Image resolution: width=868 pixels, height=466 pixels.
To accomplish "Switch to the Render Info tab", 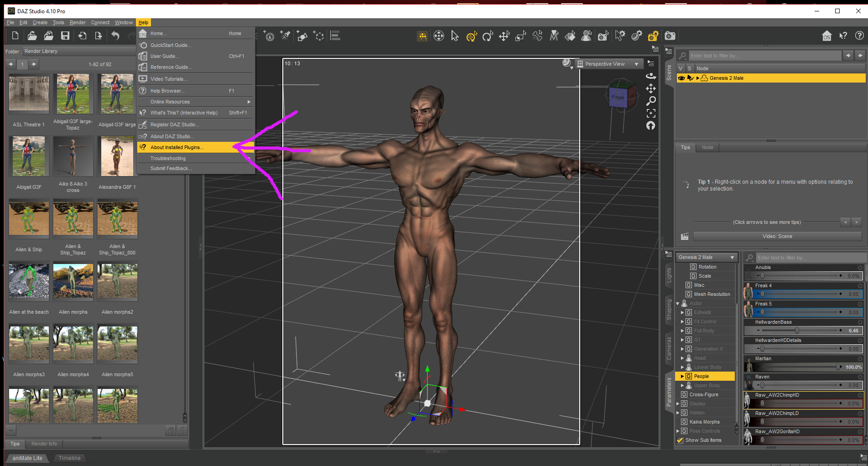I will coord(44,444).
